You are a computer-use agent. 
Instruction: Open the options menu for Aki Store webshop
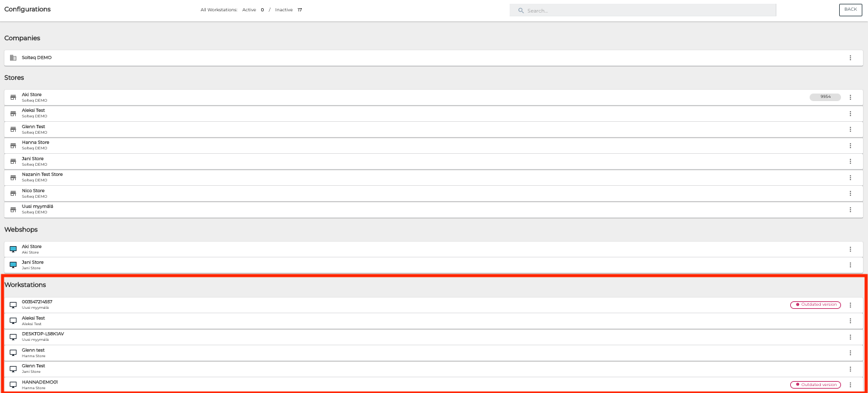[850, 249]
